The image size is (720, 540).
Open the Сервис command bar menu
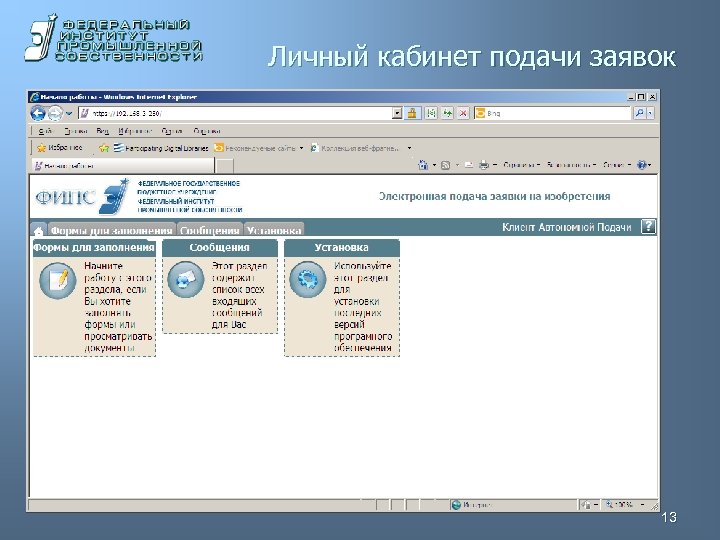click(617, 165)
